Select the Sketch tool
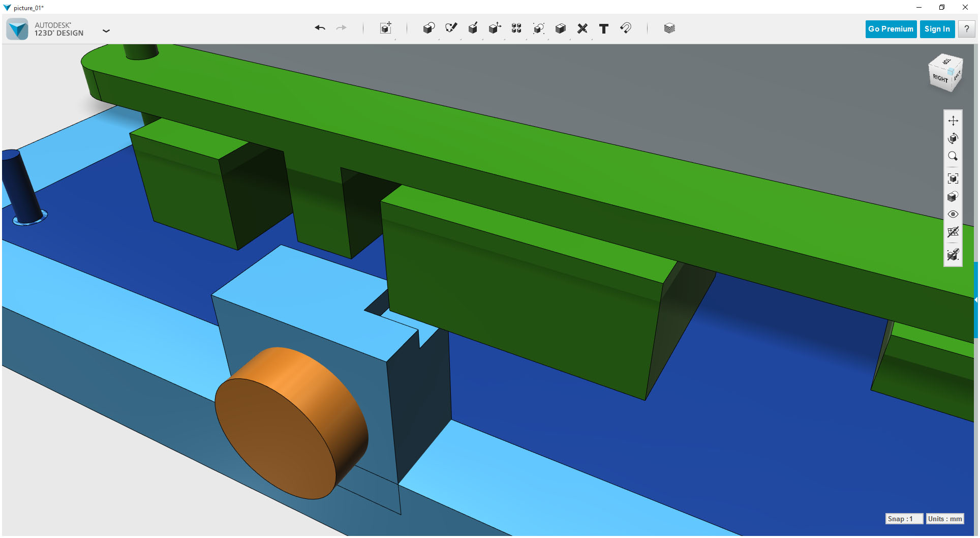This screenshot has height=538, width=980. tap(451, 29)
